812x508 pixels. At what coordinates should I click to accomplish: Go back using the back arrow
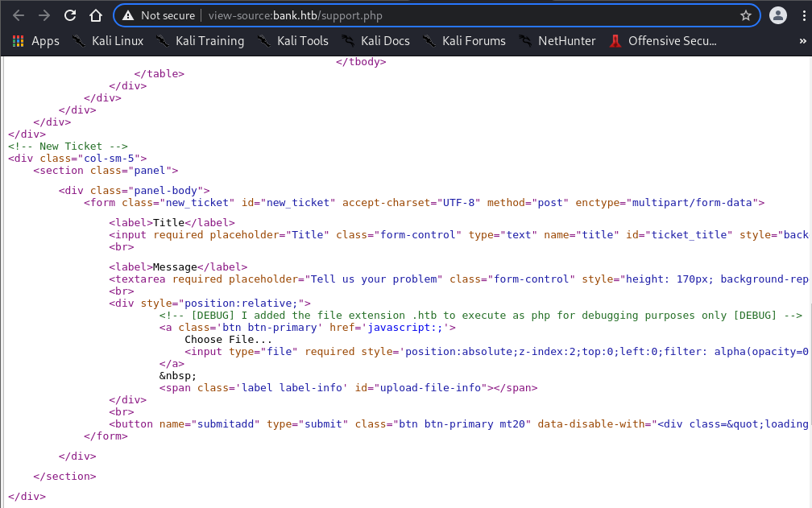coord(19,15)
